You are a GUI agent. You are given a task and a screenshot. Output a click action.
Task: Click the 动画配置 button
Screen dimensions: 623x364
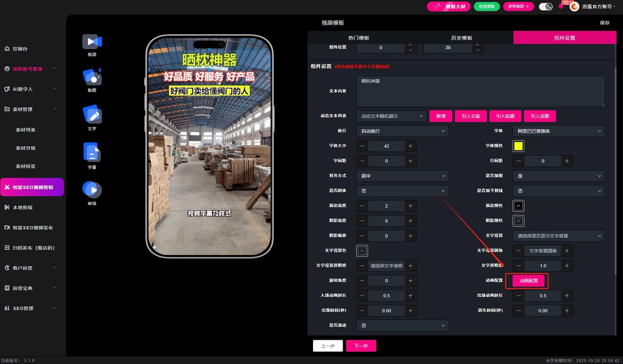[528, 281]
